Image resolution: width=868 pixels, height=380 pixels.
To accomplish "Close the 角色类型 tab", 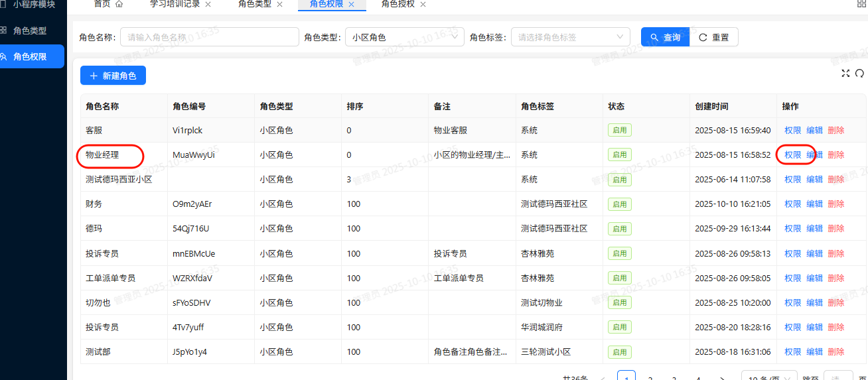I will point(279,4).
